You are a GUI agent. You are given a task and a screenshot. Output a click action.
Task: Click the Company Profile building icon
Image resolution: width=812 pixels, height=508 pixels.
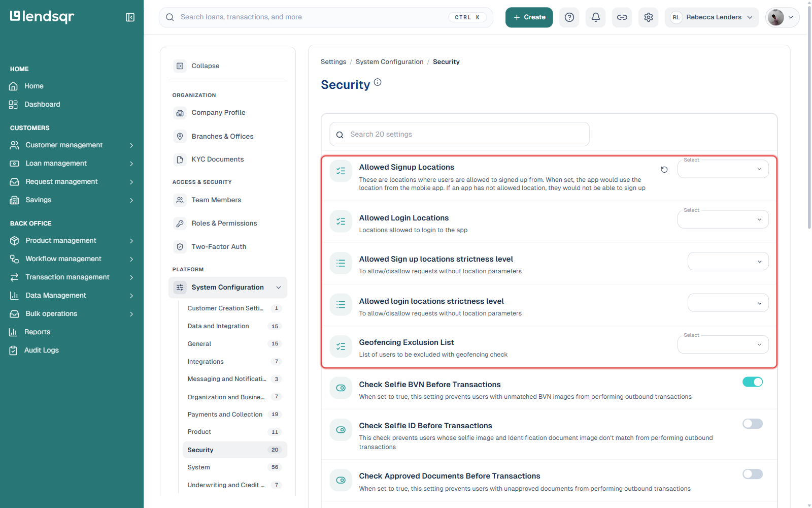point(180,113)
